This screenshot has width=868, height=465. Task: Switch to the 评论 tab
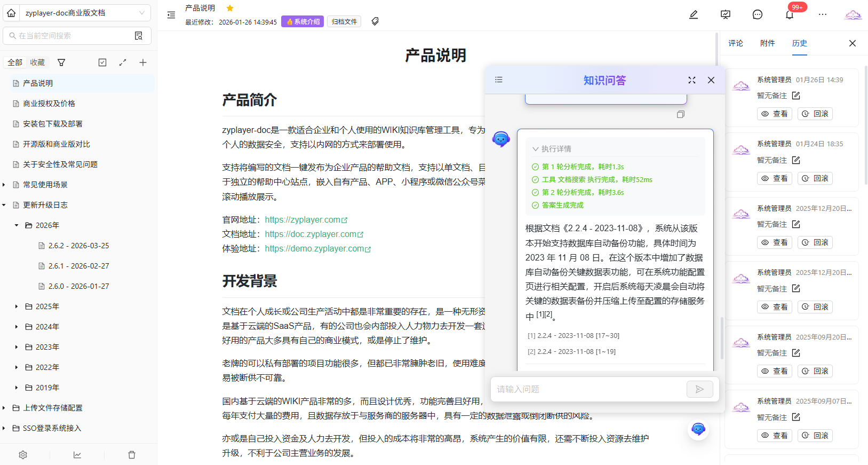[x=736, y=43]
